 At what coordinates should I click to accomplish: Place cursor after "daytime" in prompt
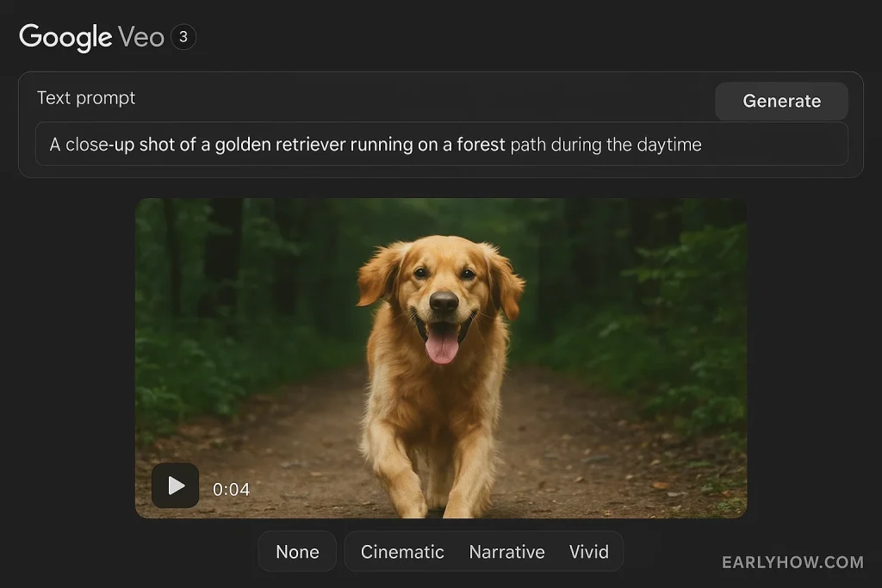703,145
